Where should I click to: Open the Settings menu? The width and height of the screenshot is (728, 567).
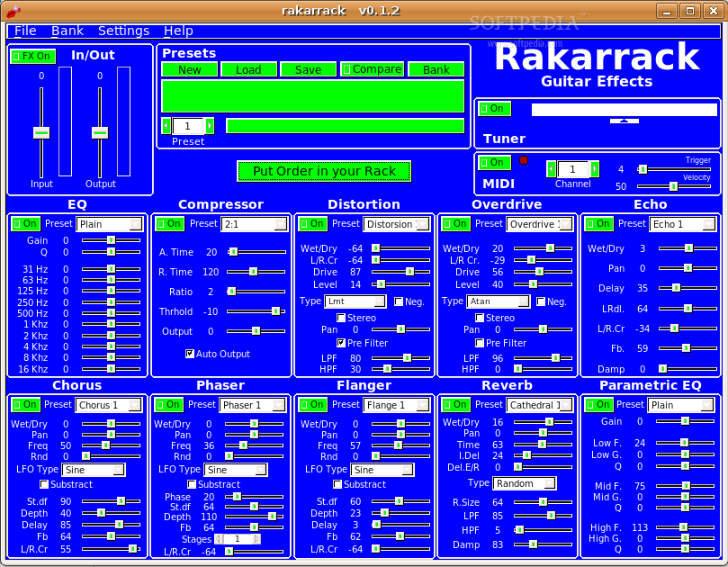click(x=123, y=31)
